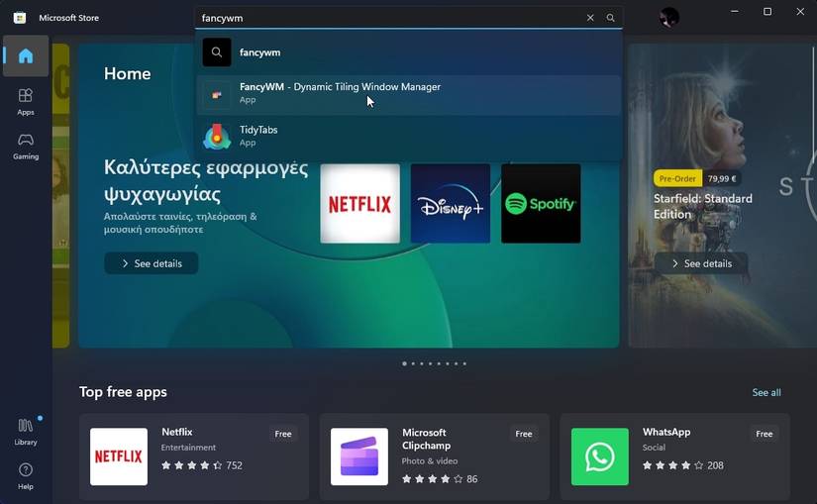Click See details on entertainment banner
Screen dimensions: 817x504
152,263
